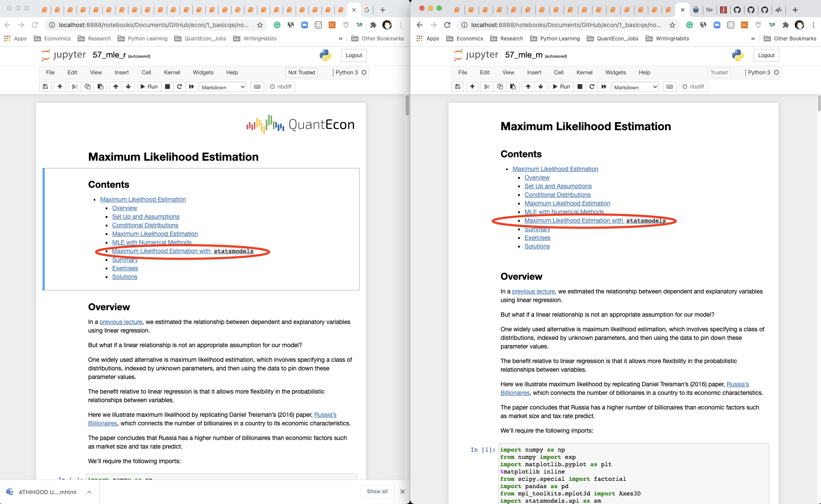This screenshot has height=504, width=821.
Task: Open Apps shortcut in right bookmarks bar
Action: coord(428,39)
